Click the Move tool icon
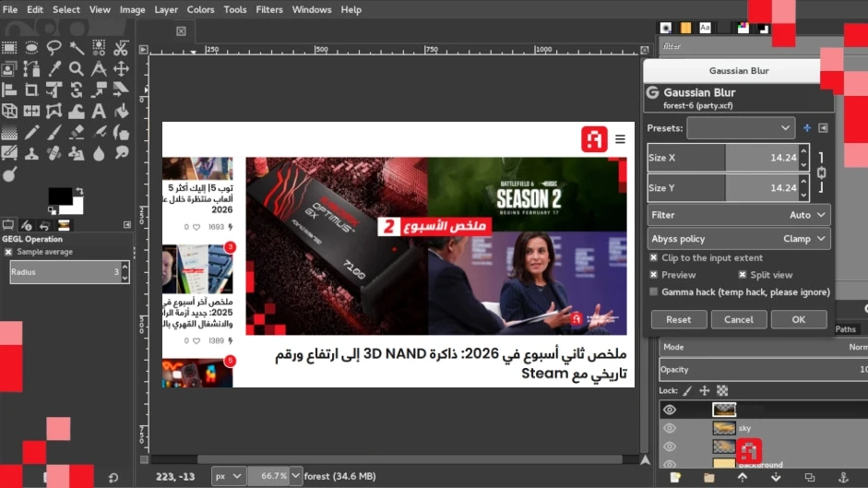Screen dimensions: 868x488 coord(121,69)
